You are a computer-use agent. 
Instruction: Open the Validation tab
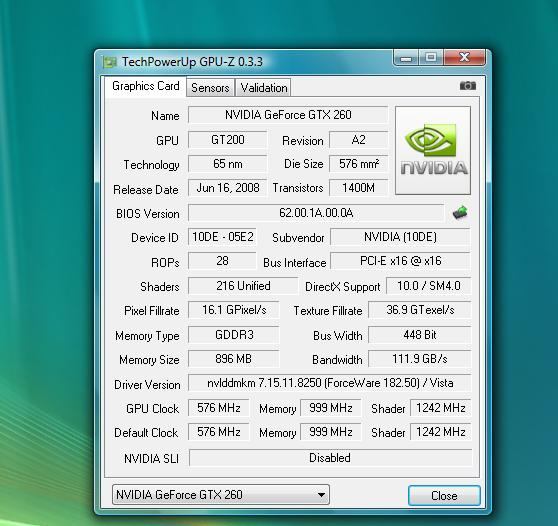(x=263, y=88)
